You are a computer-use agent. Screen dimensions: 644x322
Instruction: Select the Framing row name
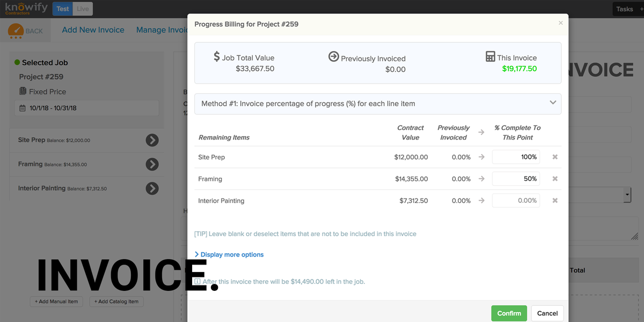(x=210, y=179)
